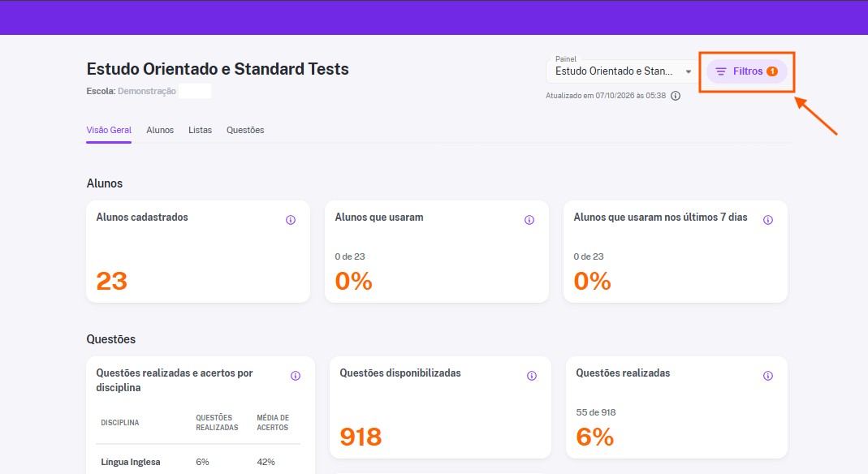
Task: Click 0% in Alunos que usaram nos últimos 7 dias
Action: click(x=592, y=281)
